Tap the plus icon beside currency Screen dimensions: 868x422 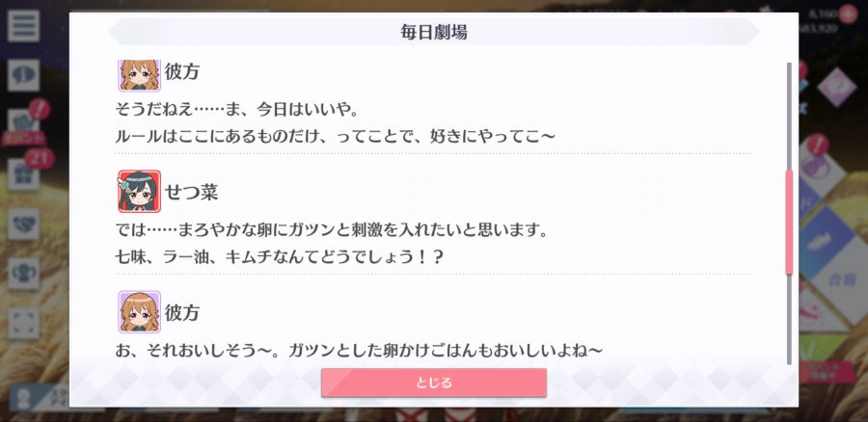point(847,14)
